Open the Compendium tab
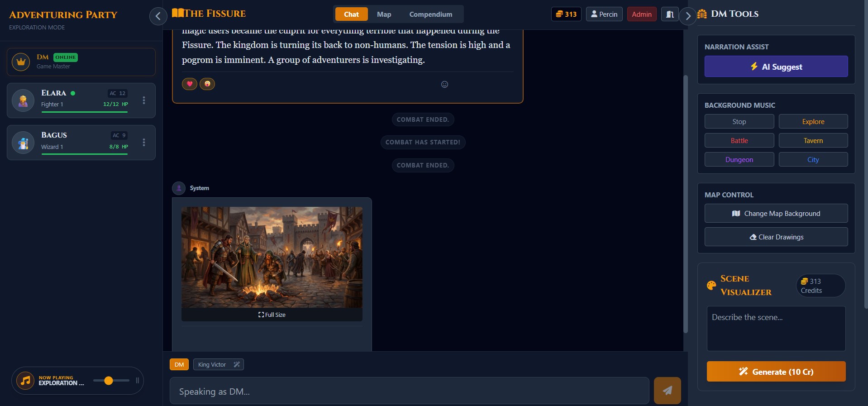 click(430, 14)
